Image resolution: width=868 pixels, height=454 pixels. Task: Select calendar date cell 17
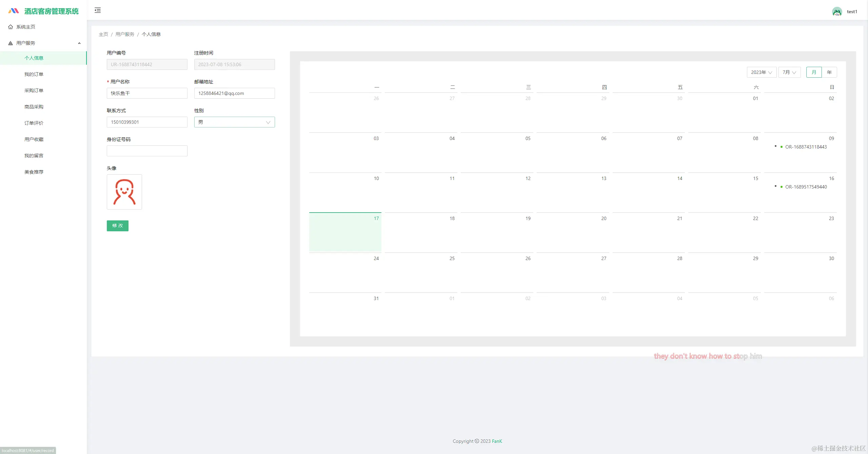tap(345, 232)
